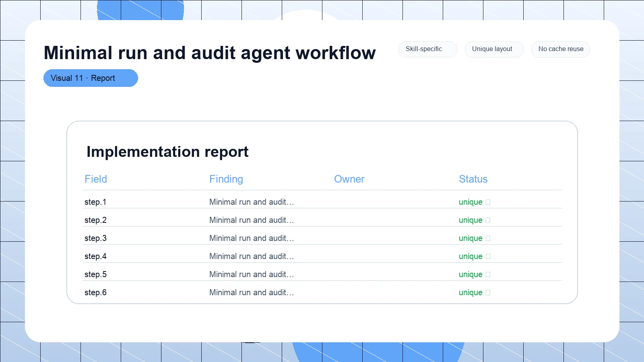Click the small square icon in step.1 row
This screenshot has width=644, height=362.
click(x=488, y=202)
